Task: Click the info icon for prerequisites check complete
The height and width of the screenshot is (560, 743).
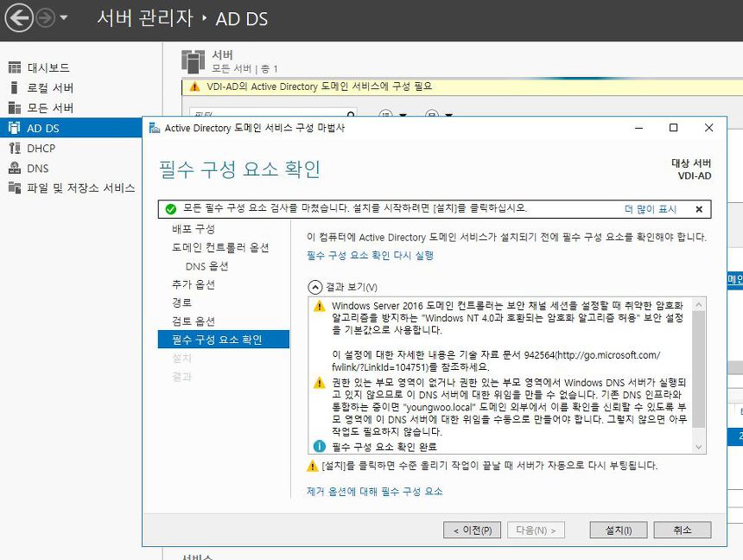Action: pos(320,446)
